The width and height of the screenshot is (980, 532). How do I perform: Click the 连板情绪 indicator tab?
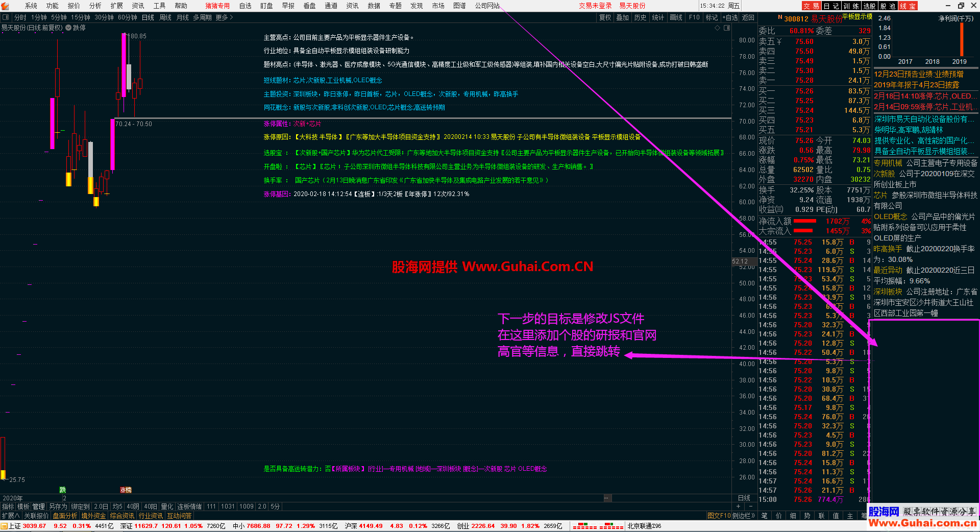click(x=189, y=506)
